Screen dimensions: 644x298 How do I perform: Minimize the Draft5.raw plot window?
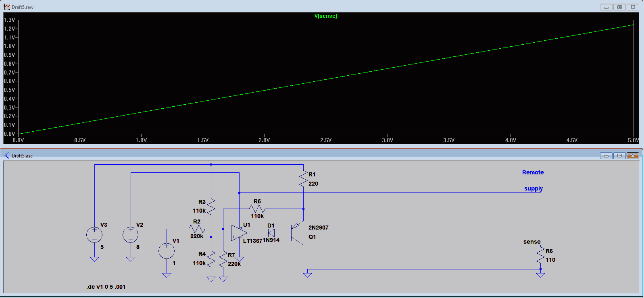pos(606,7)
